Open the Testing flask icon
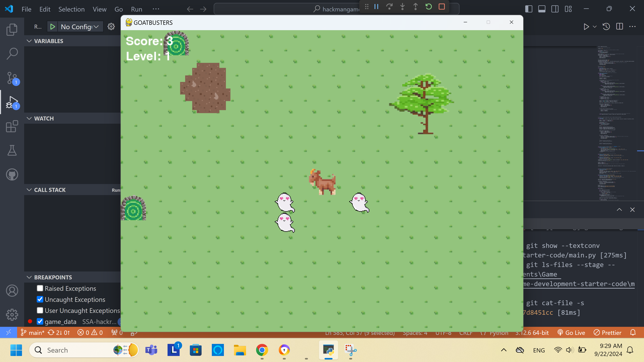644x362 pixels. point(12,150)
